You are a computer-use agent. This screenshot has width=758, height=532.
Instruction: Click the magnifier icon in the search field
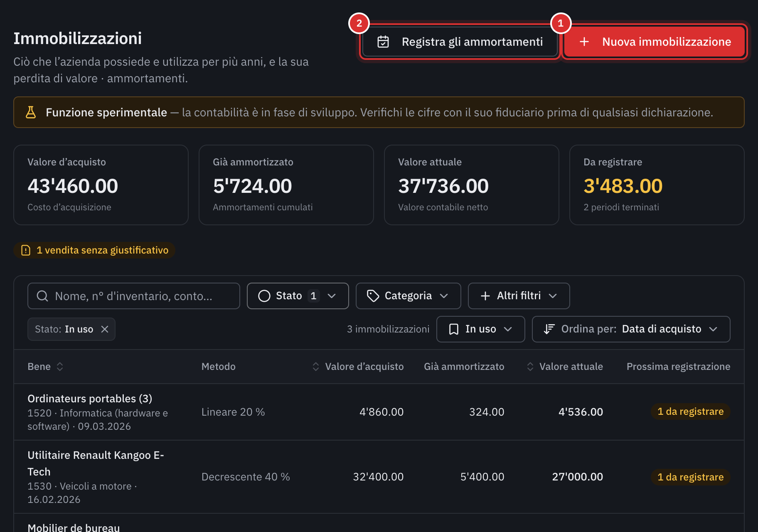point(42,296)
